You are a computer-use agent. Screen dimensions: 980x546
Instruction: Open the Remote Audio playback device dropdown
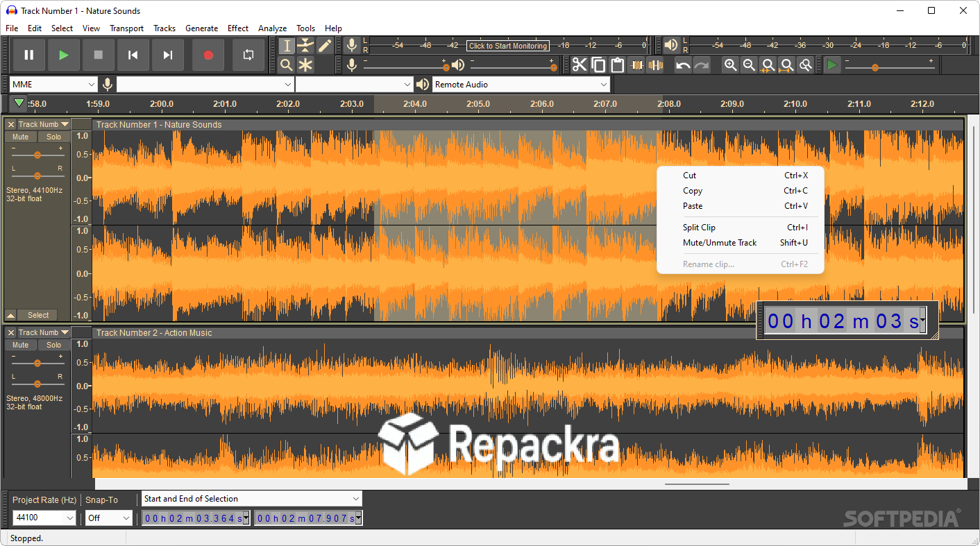point(521,85)
